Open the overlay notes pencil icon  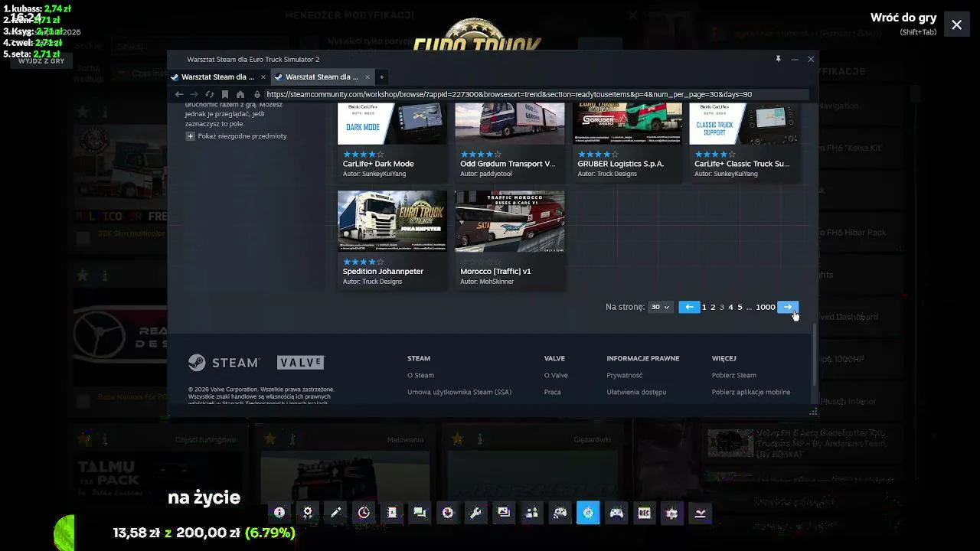(x=335, y=513)
